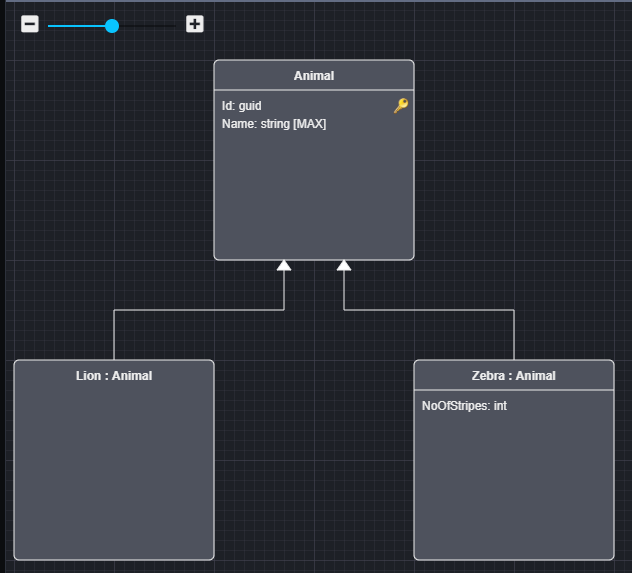Select the 'Id: guid' attribute
Screen dimensions: 632x573
coord(241,106)
